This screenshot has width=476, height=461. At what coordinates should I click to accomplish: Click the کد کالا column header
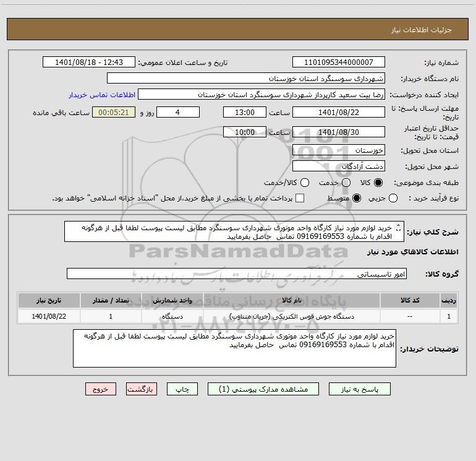[410, 300]
